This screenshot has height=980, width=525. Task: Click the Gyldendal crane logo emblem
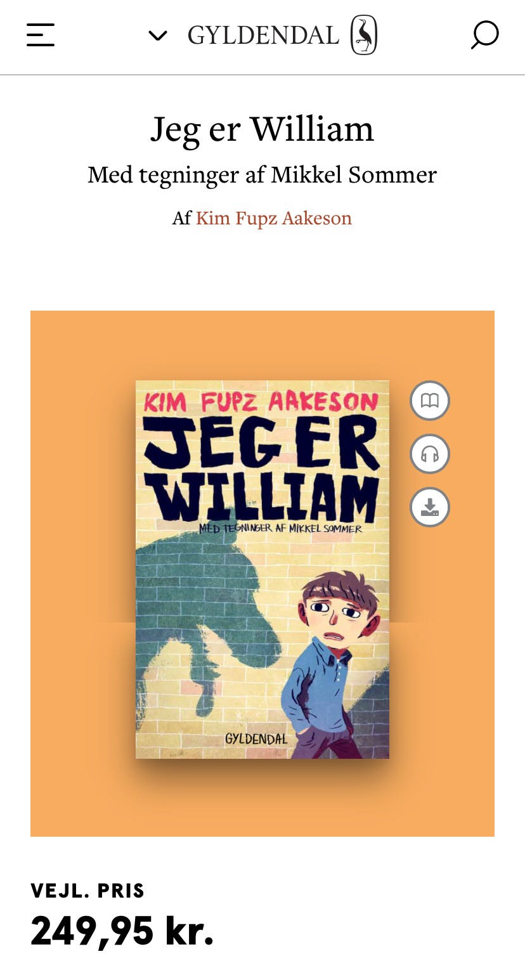364,35
